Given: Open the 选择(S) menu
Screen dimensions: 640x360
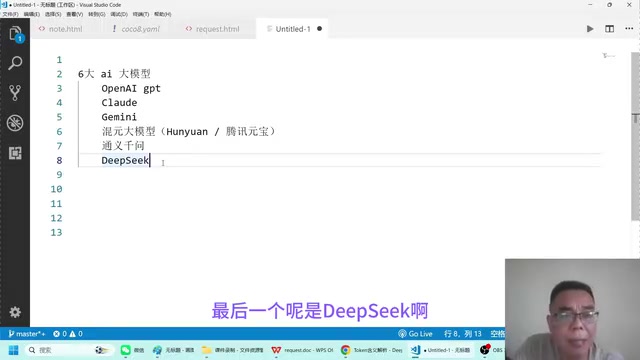Looking at the screenshot, I should tap(53, 14).
